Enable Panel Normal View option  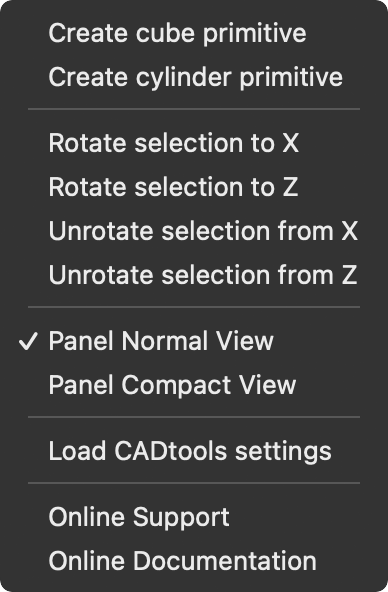[x=194, y=341]
